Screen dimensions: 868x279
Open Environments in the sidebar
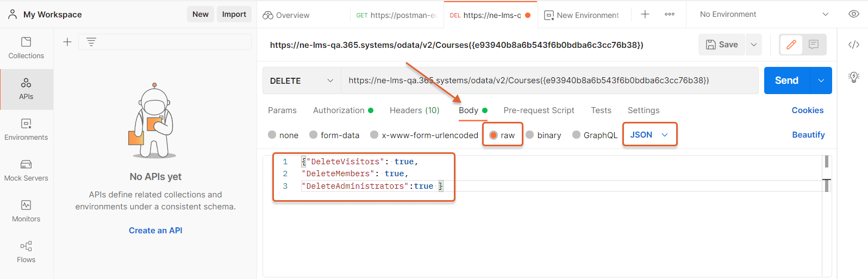(x=26, y=129)
